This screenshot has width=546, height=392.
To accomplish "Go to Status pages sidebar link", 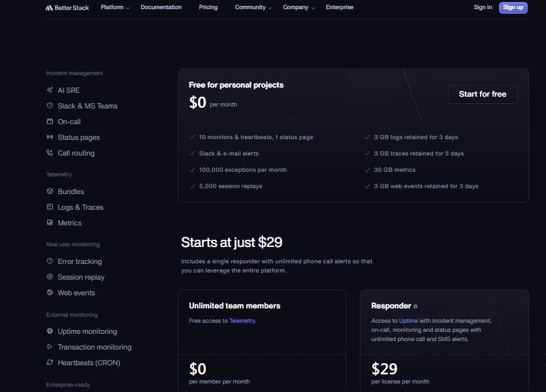I will click(78, 137).
